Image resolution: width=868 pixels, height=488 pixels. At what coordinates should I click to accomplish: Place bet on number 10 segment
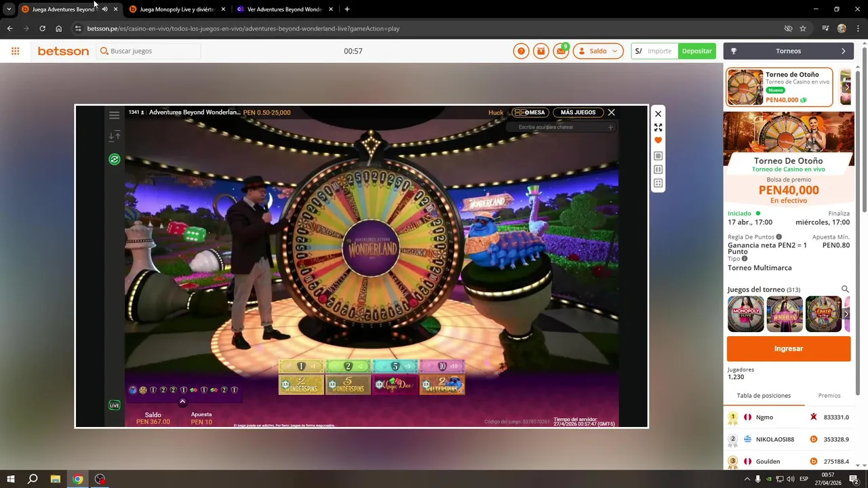[x=441, y=366]
